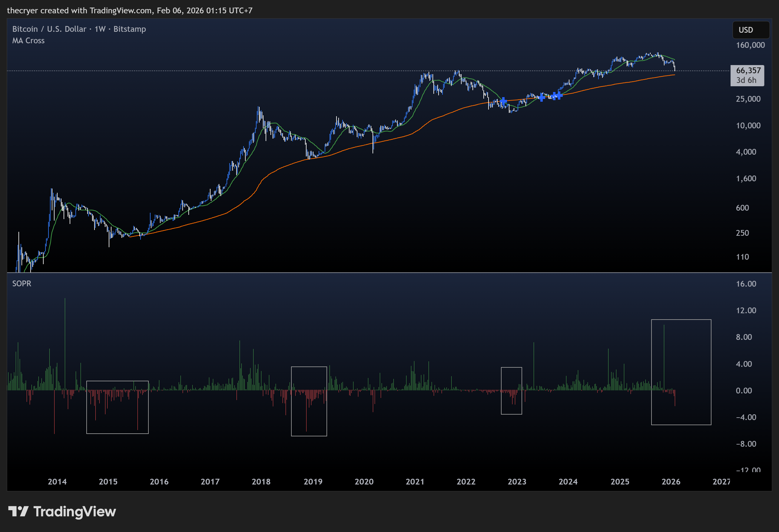The image size is (779, 532).
Task: Click the 25,000 price axis label
Action: [x=748, y=99]
